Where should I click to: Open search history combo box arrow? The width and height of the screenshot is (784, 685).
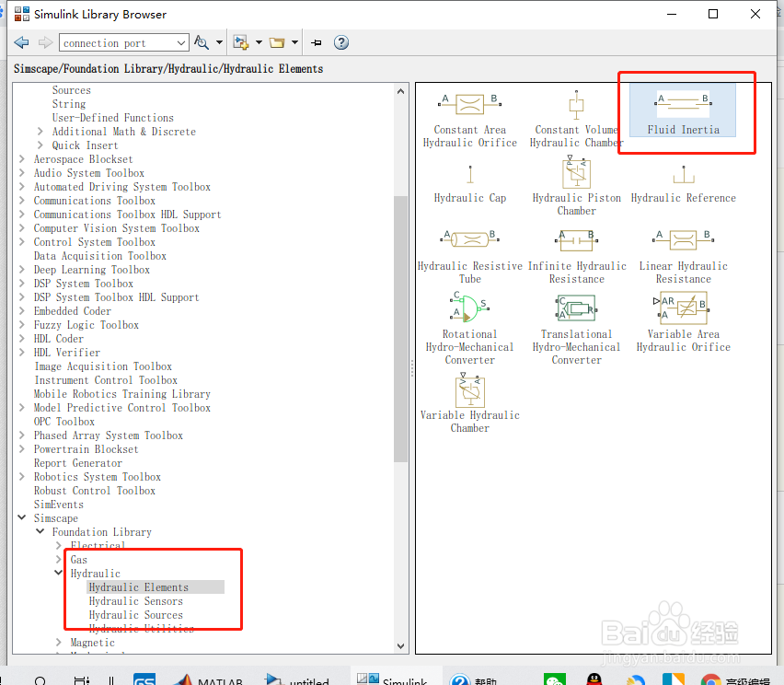coord(181,43)
